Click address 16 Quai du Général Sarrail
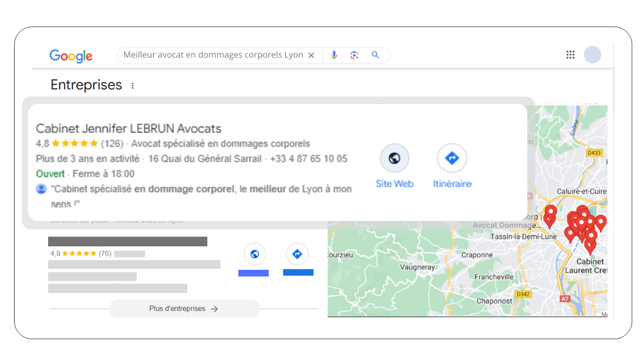Screen dimensions: 644x362 coord(205,159)
